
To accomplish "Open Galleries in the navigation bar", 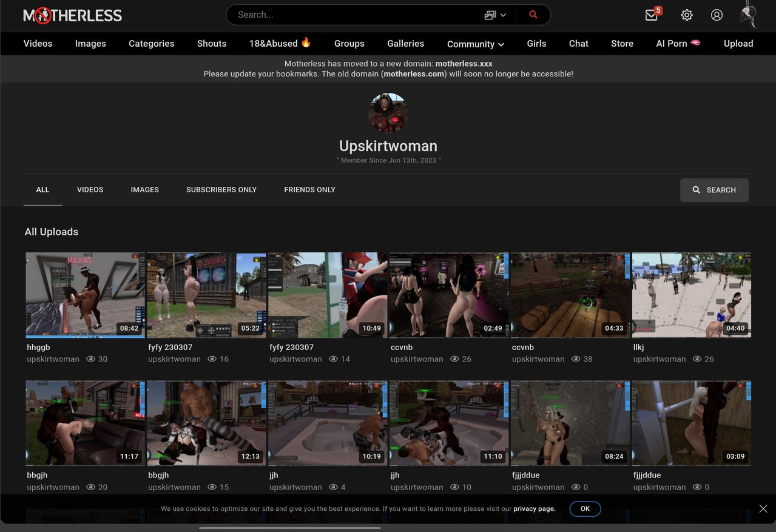I will pos(405,44).
